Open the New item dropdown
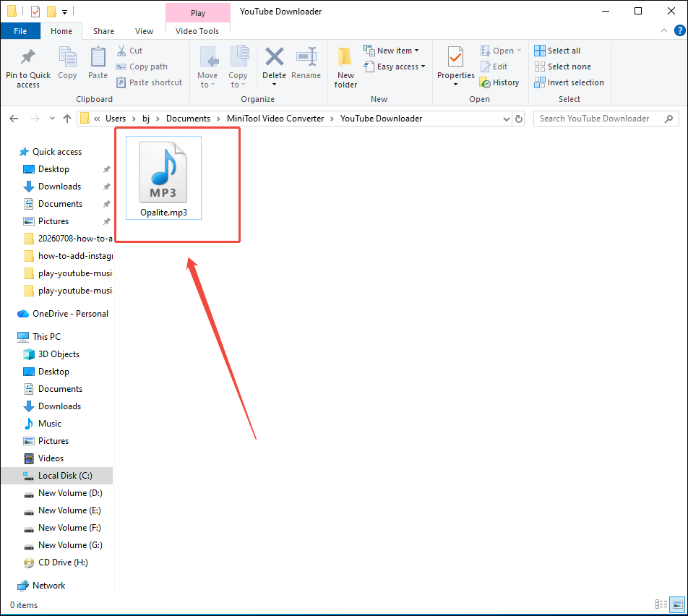Viewport: 688px width, 616px height. point(391,51)
